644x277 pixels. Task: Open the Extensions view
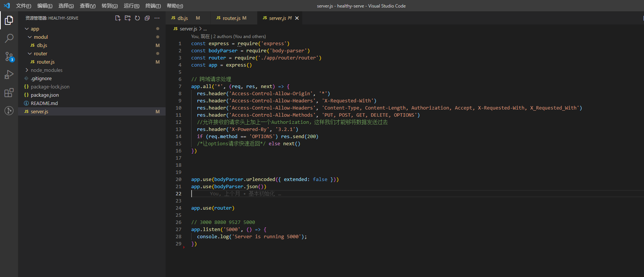point(9,93)
